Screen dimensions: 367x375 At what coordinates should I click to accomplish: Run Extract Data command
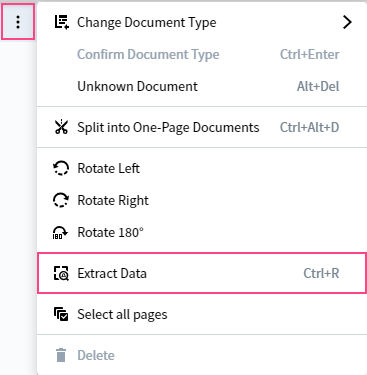coord(202,273)
